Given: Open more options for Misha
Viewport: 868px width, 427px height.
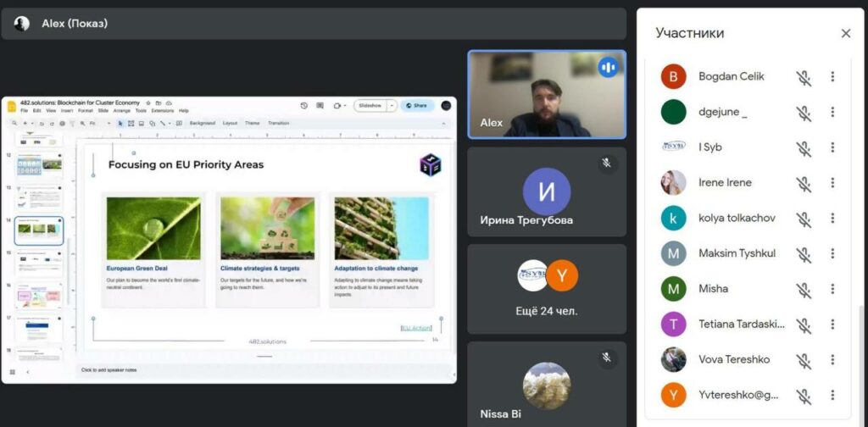Looking at the screenshot, I should click(832, 289).
